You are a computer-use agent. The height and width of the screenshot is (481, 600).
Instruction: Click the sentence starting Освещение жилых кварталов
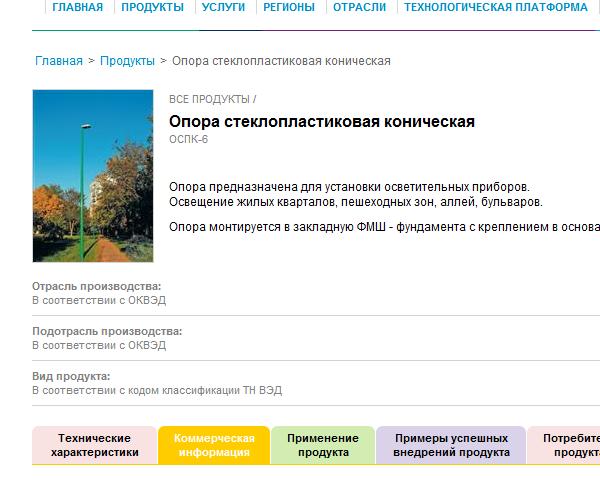[356, 202]
